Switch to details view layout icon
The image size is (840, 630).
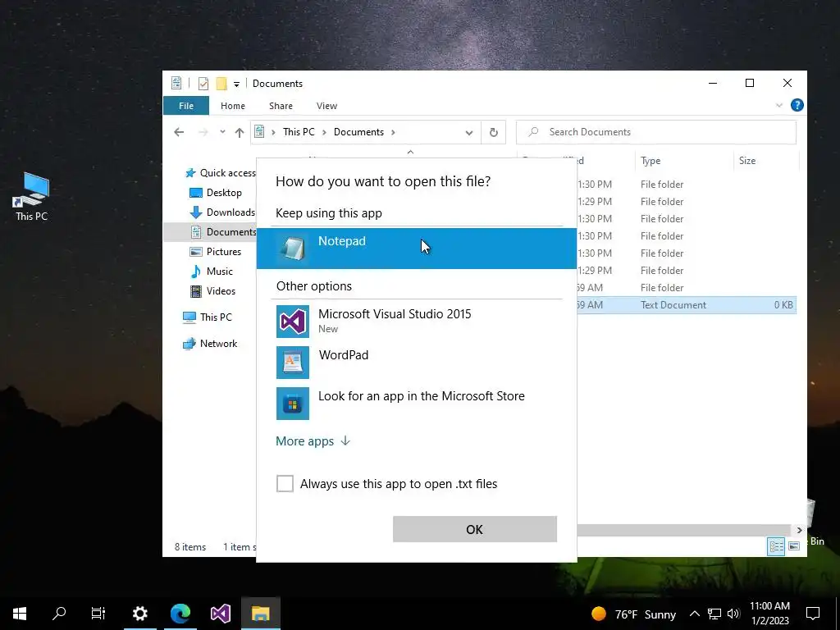click(776, 546)
